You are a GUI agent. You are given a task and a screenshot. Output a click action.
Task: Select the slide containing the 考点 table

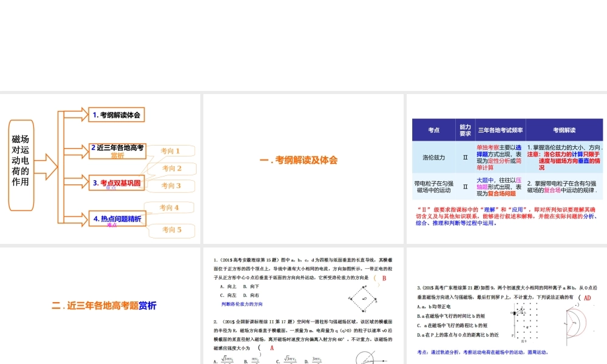(x=507, y=169)
